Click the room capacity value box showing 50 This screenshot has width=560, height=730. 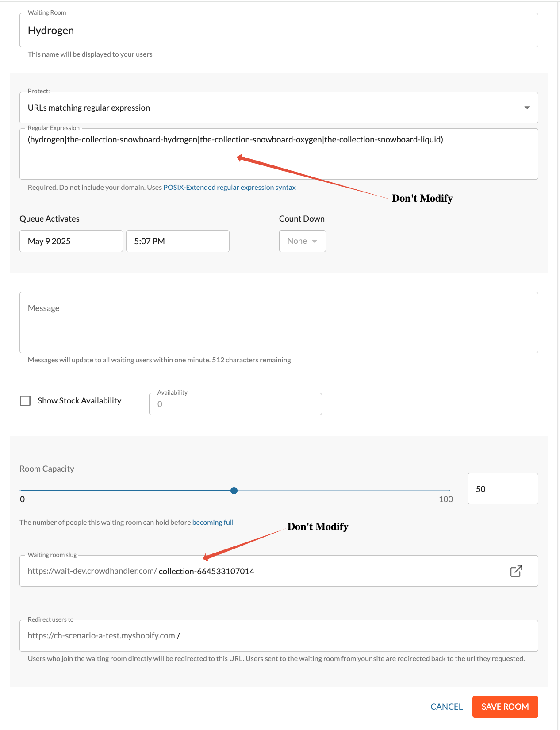[x=503, y=489]
